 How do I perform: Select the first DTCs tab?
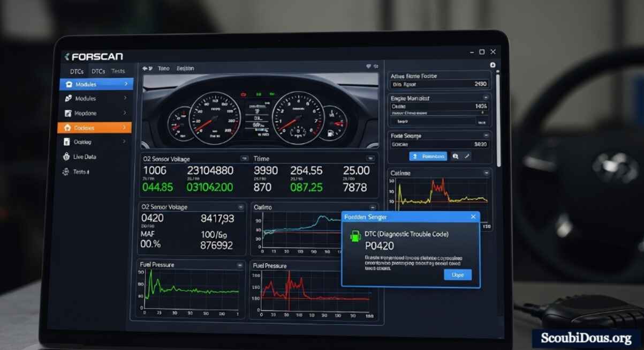click(x=77, y=71)
